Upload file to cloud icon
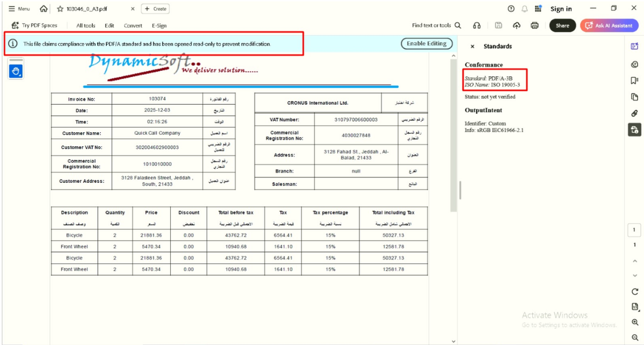Viewport: 644px width, 345px height. (517, 25)
